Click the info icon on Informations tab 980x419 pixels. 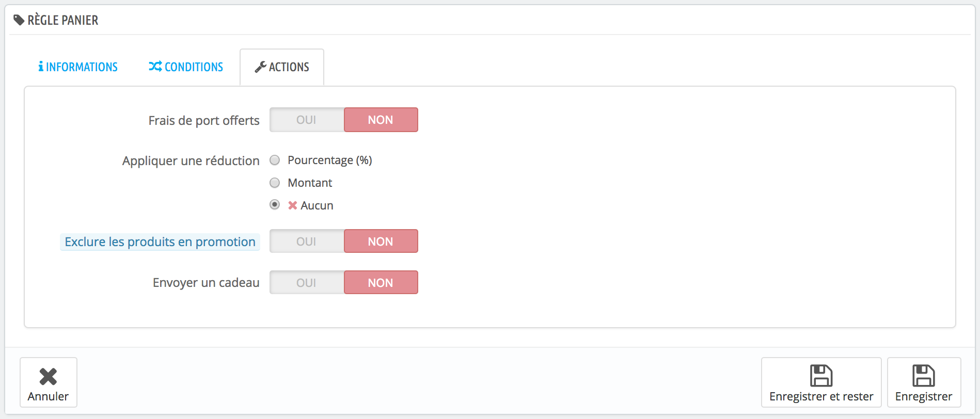click(x=41, y=67)
